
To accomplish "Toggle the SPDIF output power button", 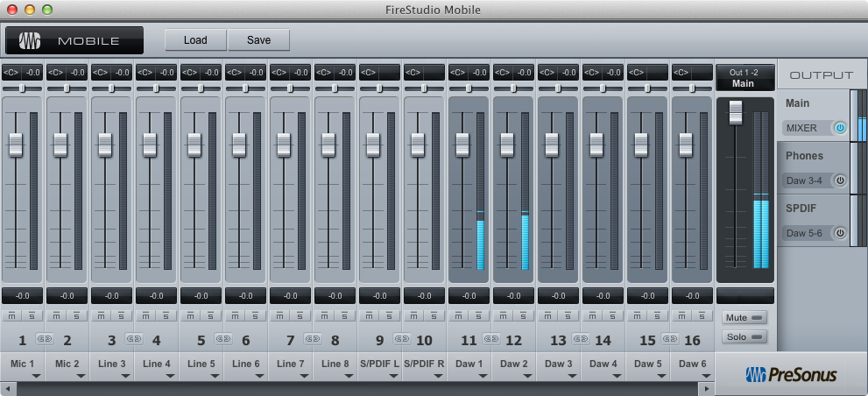I will click(x=840, y=233).
